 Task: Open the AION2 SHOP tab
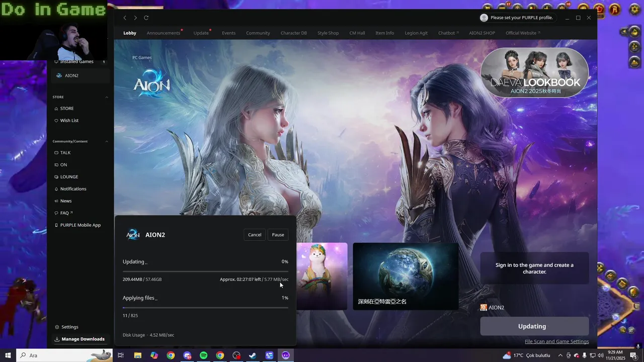coord(482,33)
